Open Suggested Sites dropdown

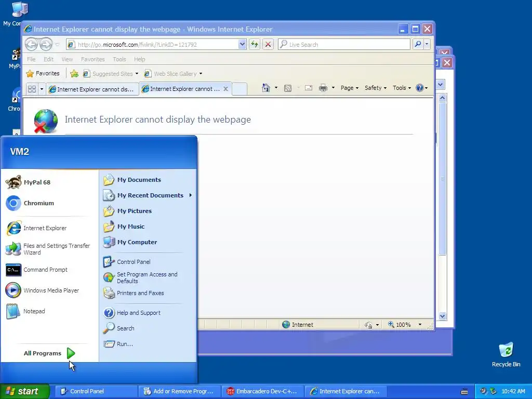pos(111,74)
